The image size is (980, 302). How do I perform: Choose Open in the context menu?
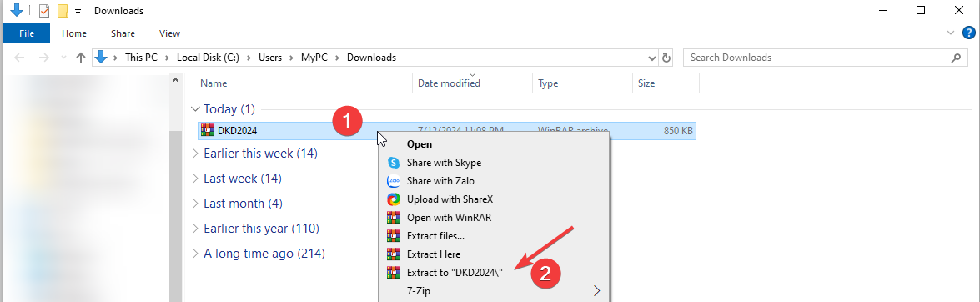pos(494,143)
